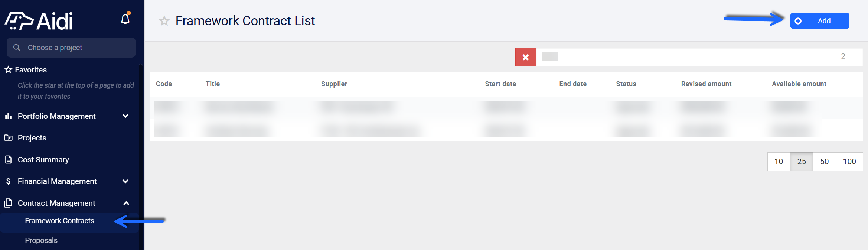
Task: Click the Portfolio Management chart icon
Action: tap(8, 116)
